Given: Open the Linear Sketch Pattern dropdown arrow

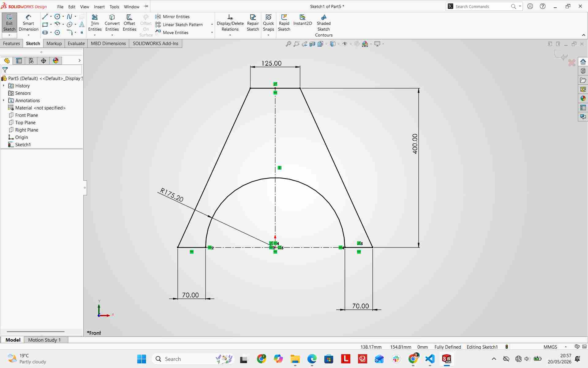Looking at the screenshot, I should tap(212, 25).
